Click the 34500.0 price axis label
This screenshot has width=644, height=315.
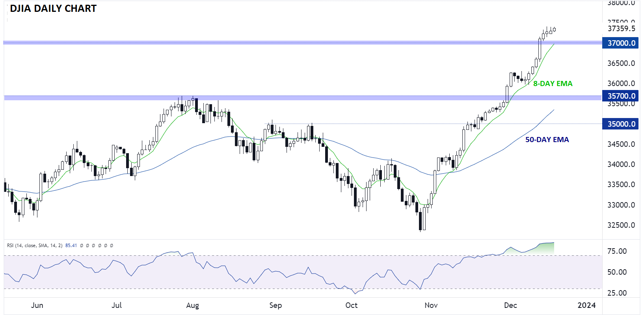621,144
